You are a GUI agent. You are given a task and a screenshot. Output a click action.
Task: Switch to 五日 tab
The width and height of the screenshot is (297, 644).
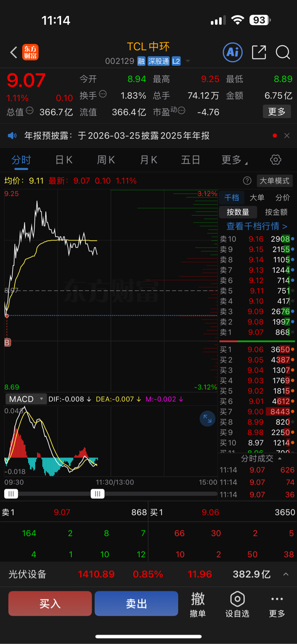(x=191, y=160)
